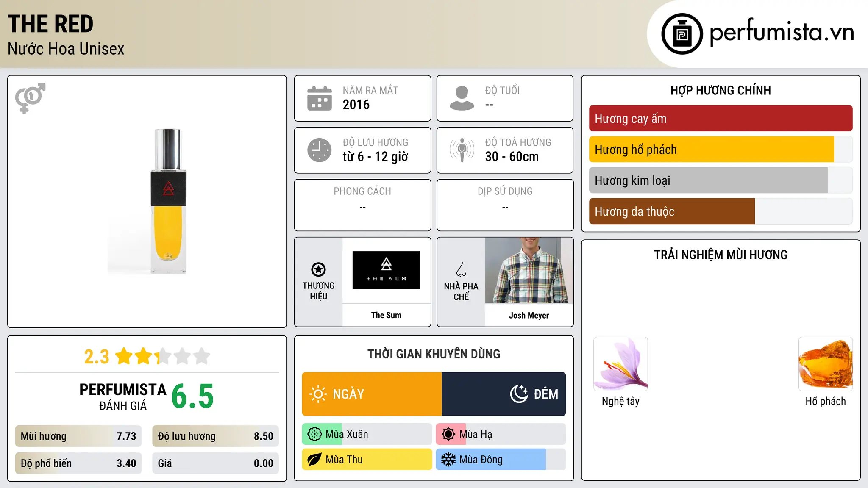Click the perfumista.vn bottle logo icon
Viewport: 868px width, 488px height.
click(x=682, y=34)
